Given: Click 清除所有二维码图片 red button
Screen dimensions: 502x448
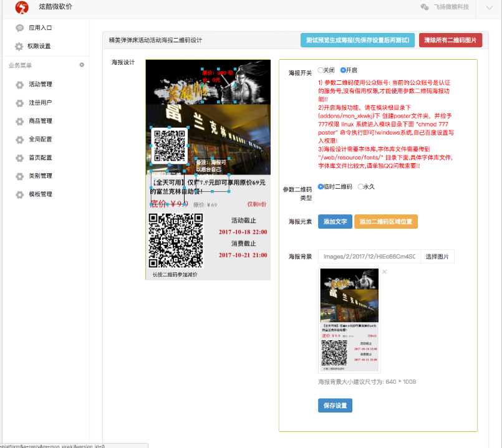Looking at the screenshot, I should tap(450, 41).
